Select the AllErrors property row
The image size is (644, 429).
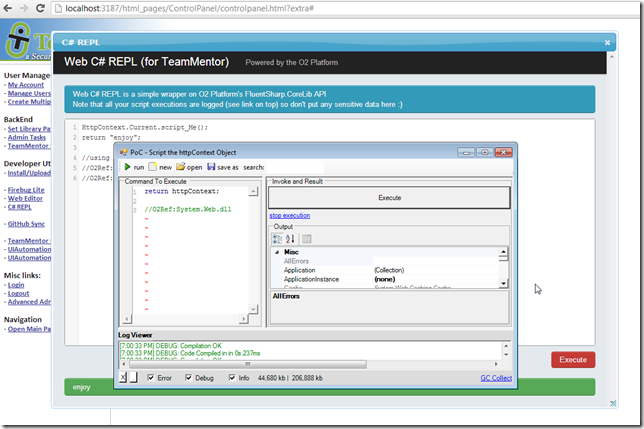click(385, 261)
